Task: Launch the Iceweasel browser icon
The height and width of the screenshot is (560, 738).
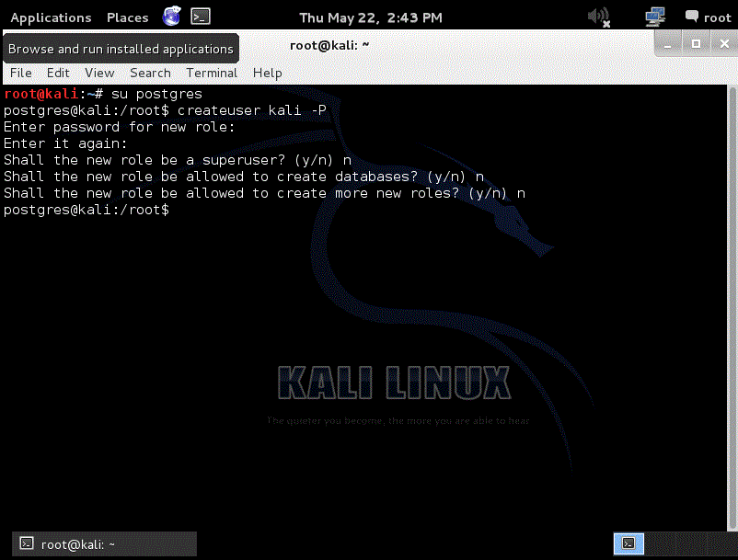Action: pos(172,17)
